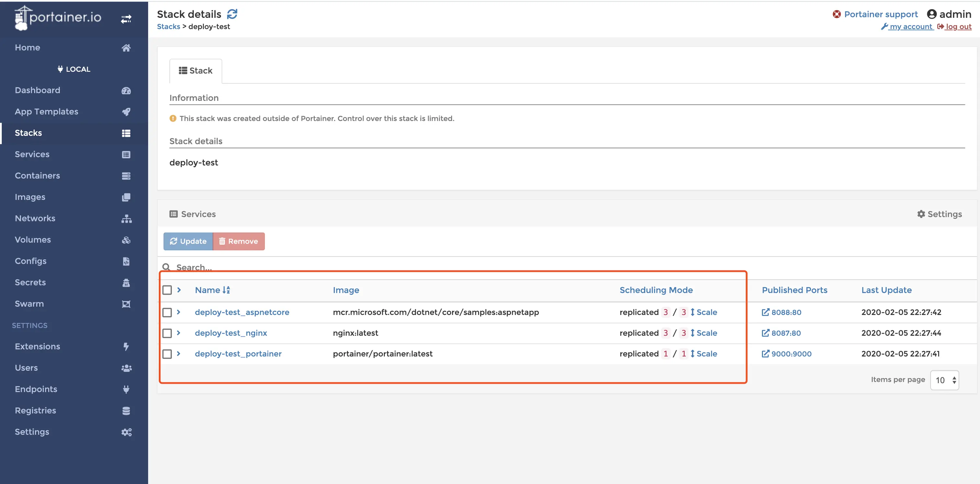This screenshot has width=980, height=484.
Task: Click the Home house icon in sidebar
Action: 126,48
